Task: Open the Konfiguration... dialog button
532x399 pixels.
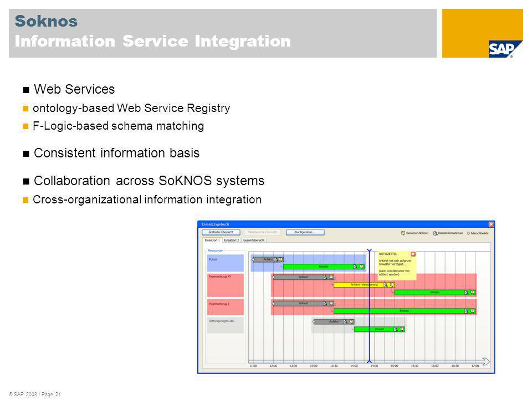Action: (x=305, y=232)
